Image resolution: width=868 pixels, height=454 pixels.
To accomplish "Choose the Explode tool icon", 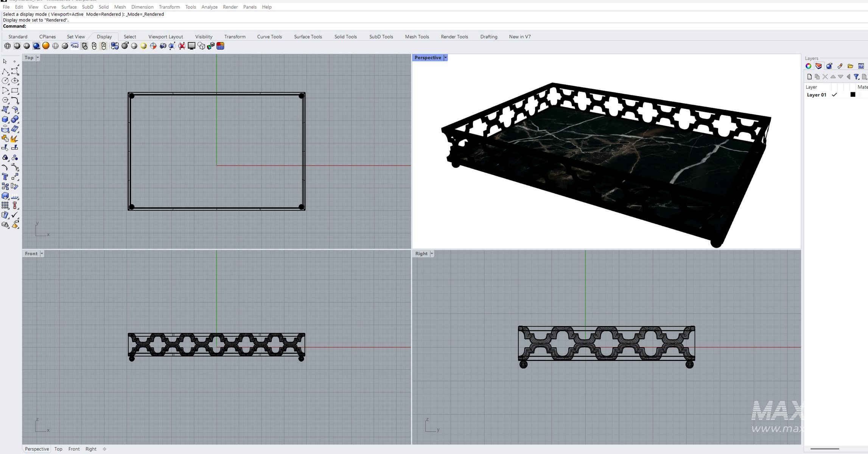I will (x=14, y=138).
